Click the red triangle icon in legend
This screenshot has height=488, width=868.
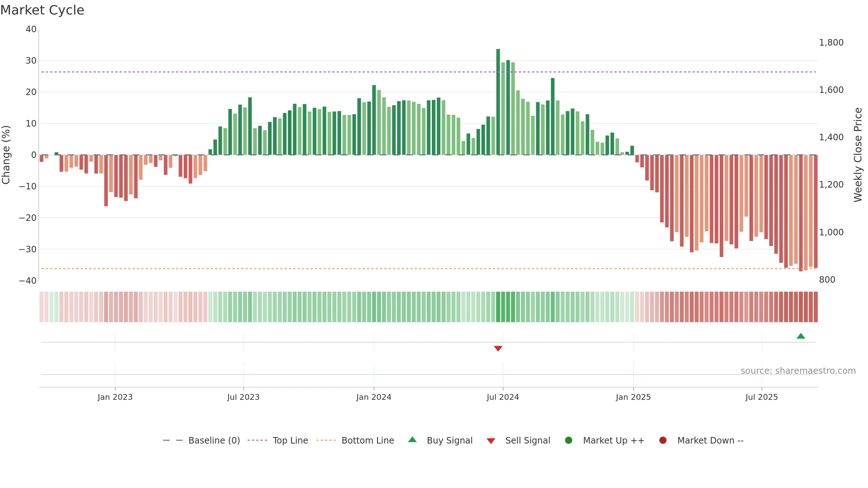point(491,441)
